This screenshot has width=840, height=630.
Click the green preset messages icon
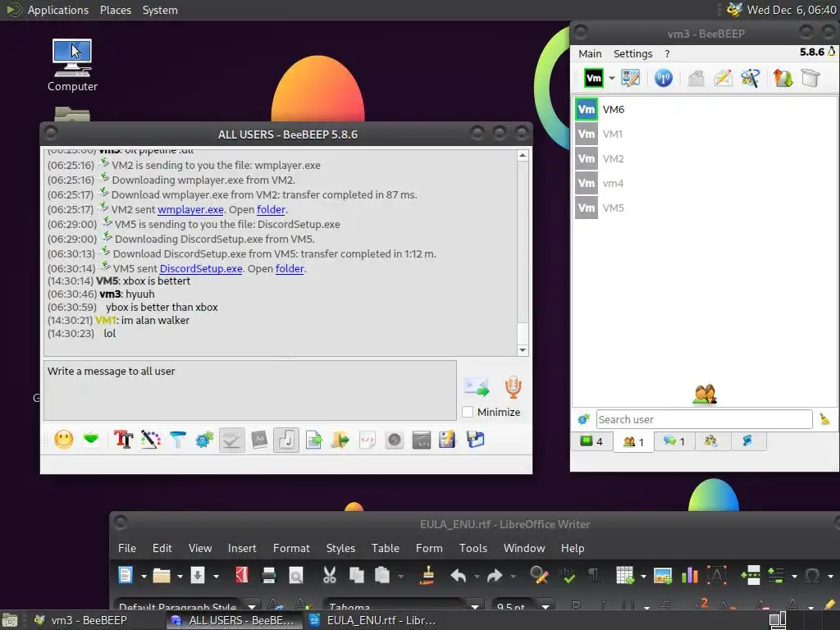click(x=91, y=440)
